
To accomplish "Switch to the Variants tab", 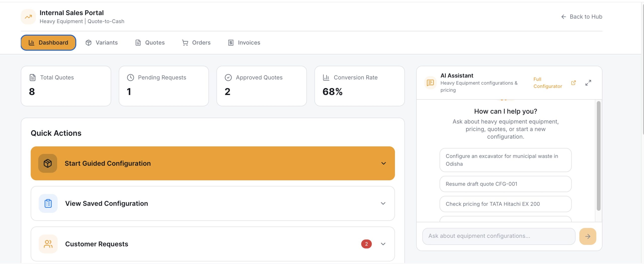I will click(x=102, y=42).
